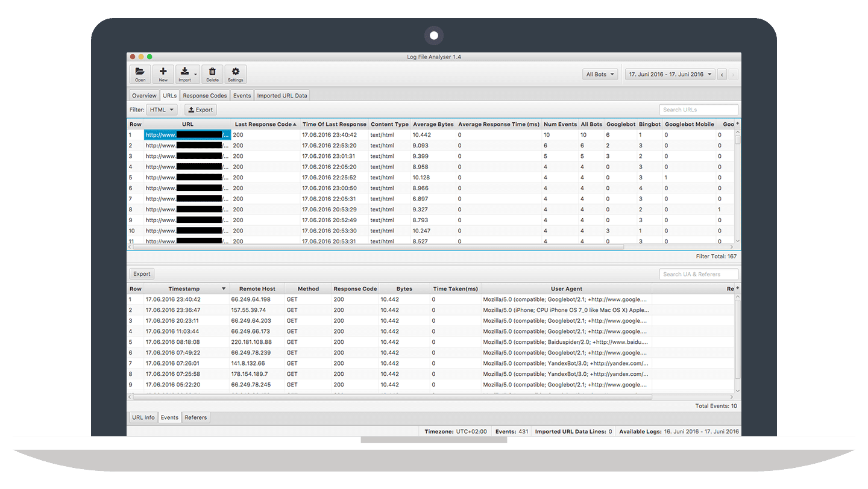The height and width of the screenshot is (489, 868).
Task: Focus the Search URLs field
Action: click(x=699, y=110)
